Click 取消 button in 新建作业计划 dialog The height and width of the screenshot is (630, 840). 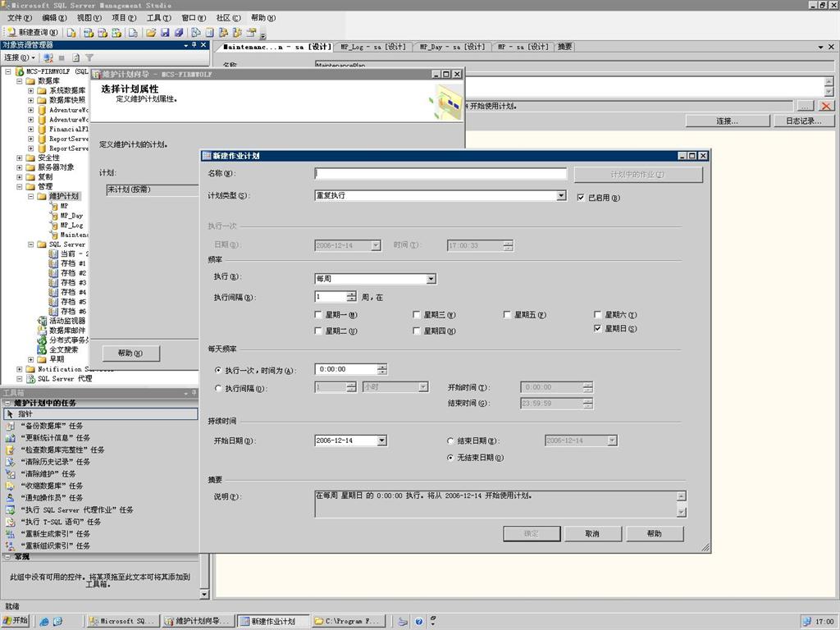[592, 533]
